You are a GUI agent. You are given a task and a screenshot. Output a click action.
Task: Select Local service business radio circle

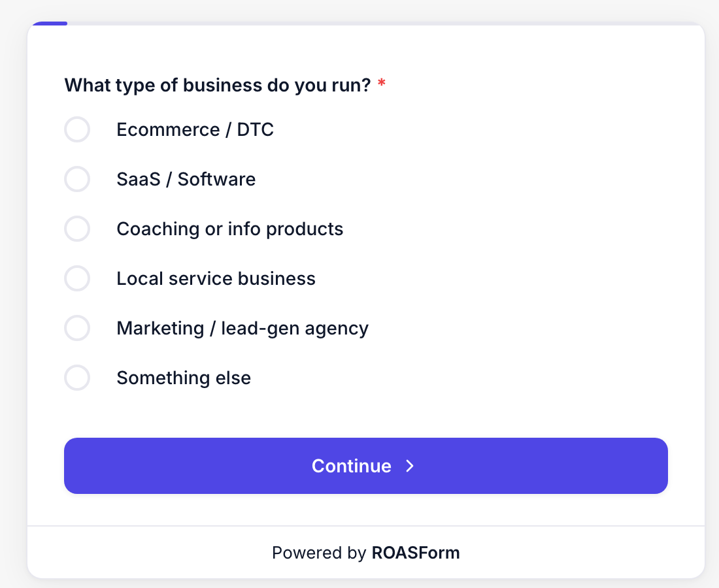coord(77,278)
